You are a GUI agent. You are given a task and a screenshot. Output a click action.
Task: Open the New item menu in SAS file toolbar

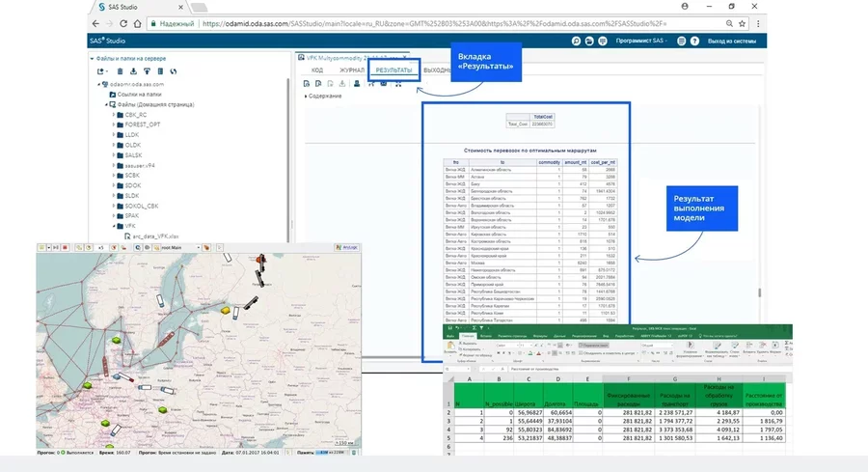click(100, 71)
